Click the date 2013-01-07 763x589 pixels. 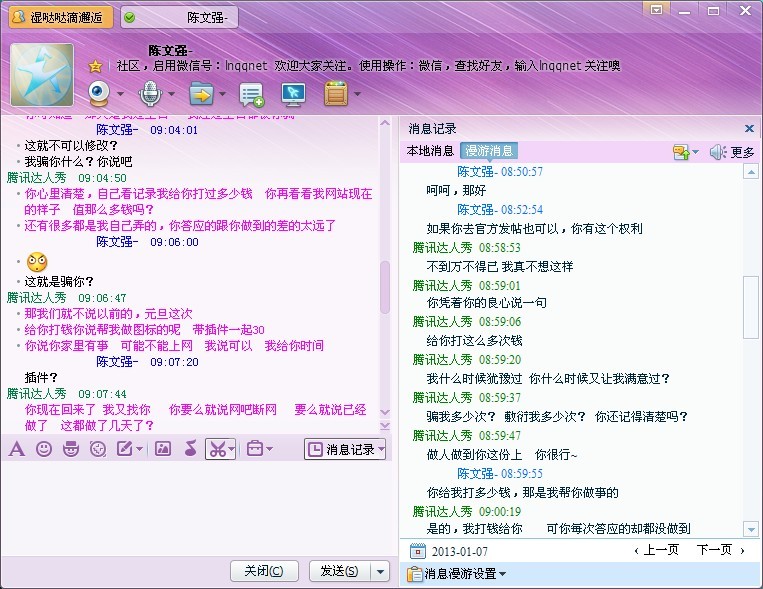(x=459, y=552)
